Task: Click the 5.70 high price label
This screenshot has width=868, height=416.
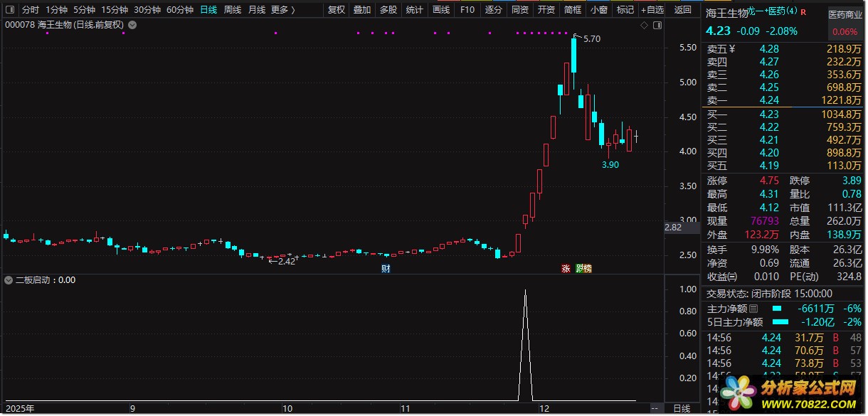Action: click(592, 39)
